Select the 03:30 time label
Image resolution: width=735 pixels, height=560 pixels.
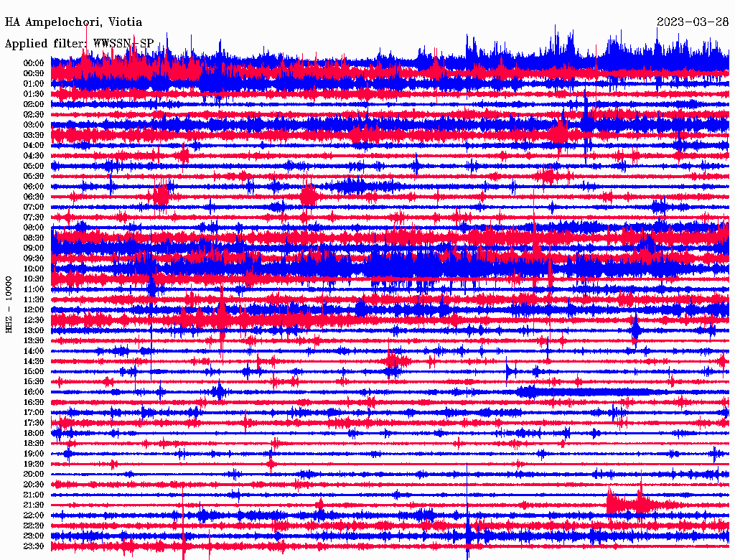(34, 136)
